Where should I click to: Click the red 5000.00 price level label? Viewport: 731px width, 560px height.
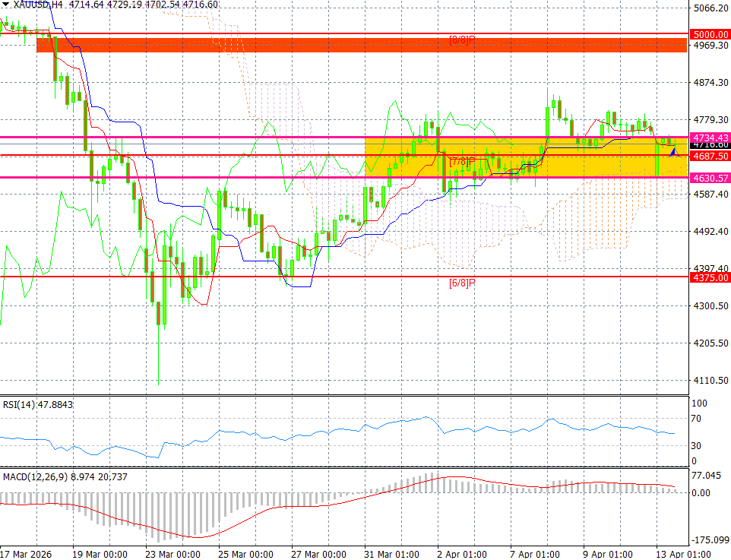pyautogui.click(x=710, y=34)
